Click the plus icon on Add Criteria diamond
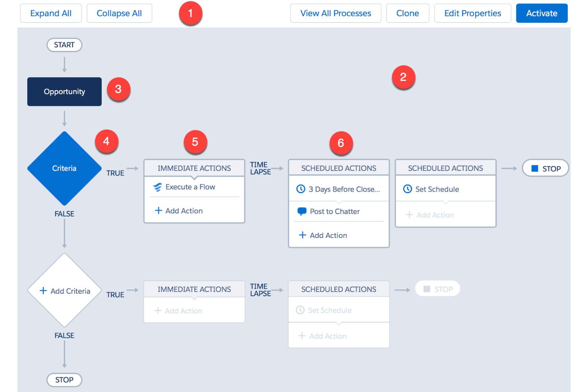The height and width of the screenshot is (392, 588). [43, 291]
